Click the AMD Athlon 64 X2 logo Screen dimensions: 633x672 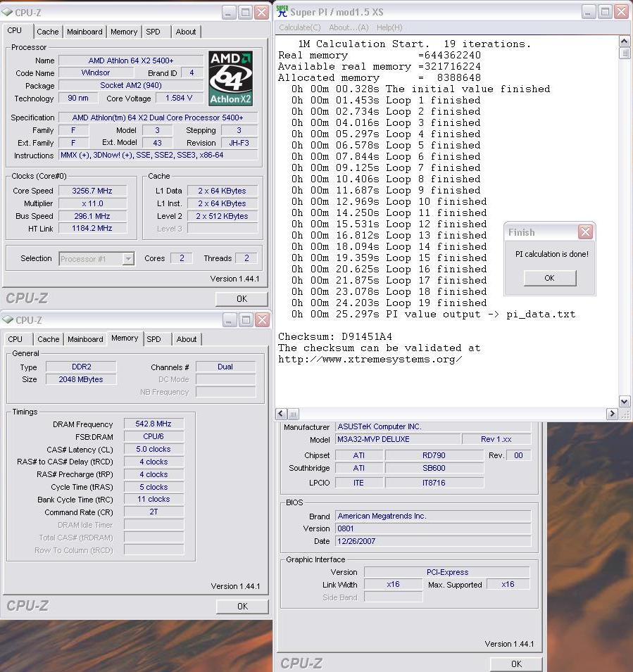coord(230,78)
